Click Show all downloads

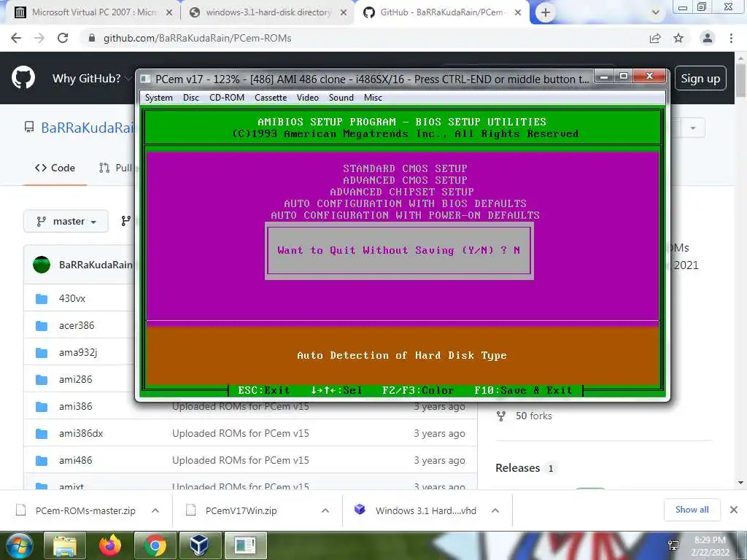692,510
